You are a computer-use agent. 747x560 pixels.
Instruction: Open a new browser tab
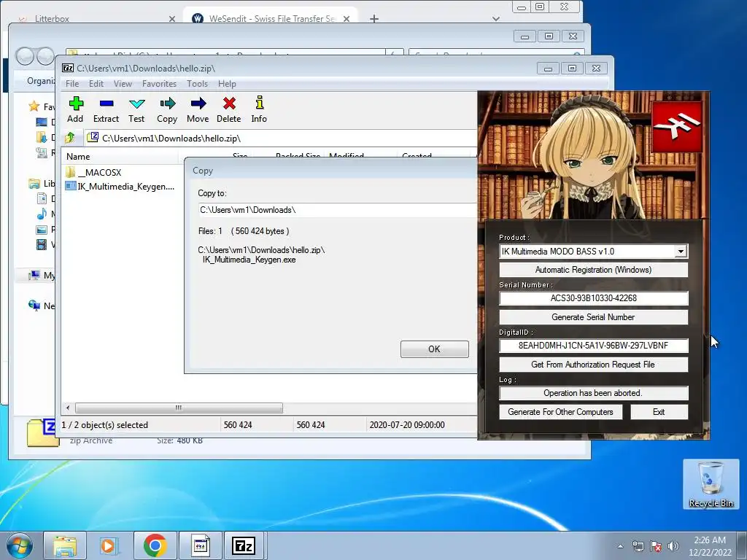374,18
